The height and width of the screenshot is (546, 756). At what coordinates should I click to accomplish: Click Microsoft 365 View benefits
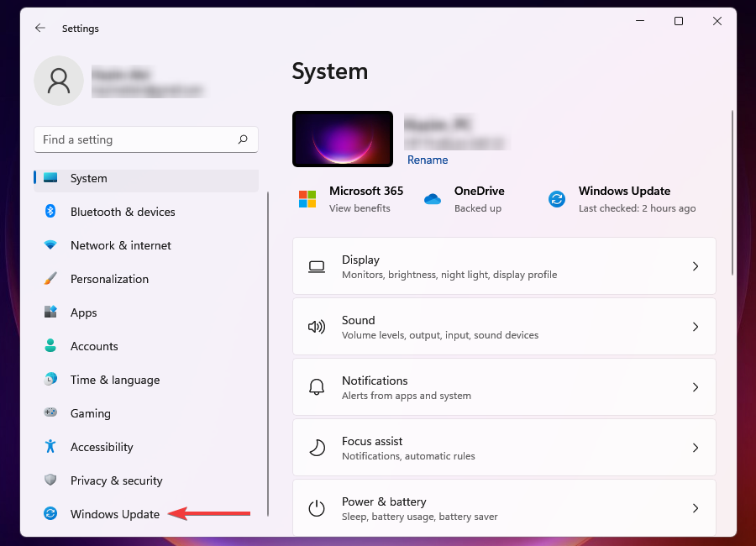360,208
